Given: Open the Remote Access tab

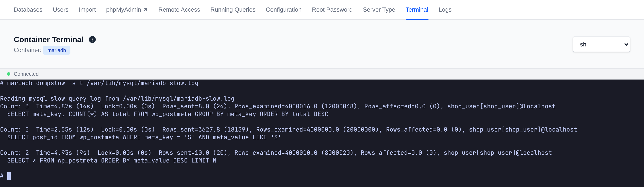Looking at the screenshot, I should pos(179,9).
